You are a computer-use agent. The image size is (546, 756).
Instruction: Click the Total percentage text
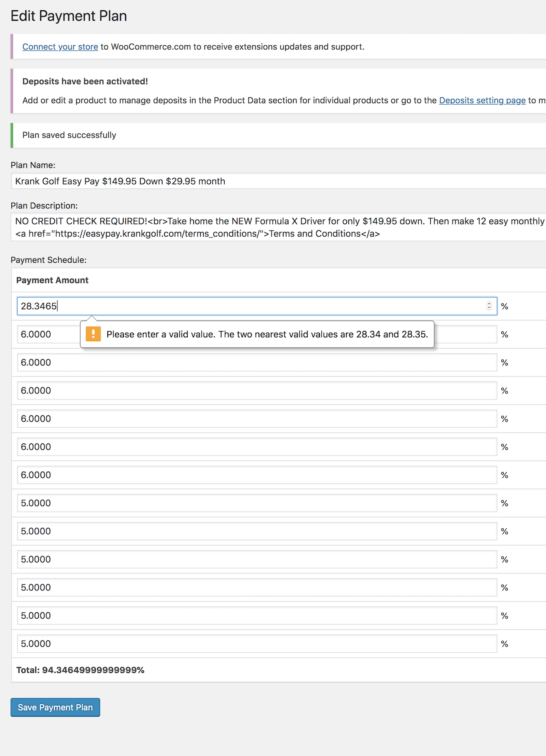coord(80,670)
